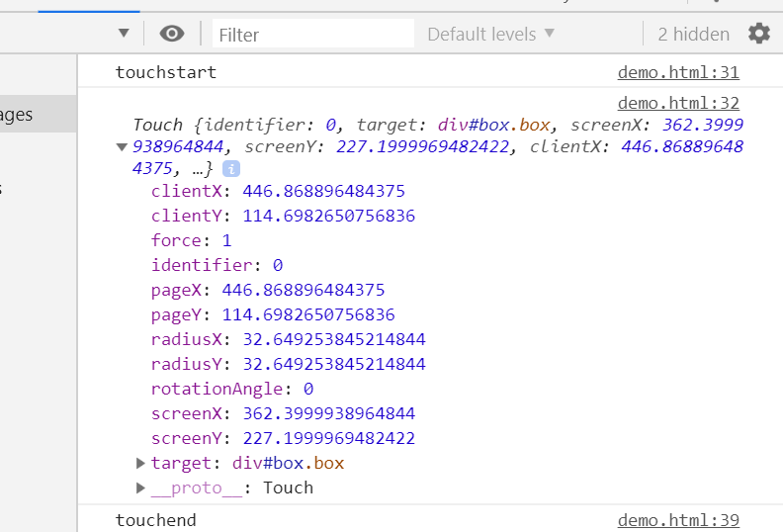Open the JavaScript context dropdown arrow
Viewport: 783px width, 532px height.
(x=124, y=34)
